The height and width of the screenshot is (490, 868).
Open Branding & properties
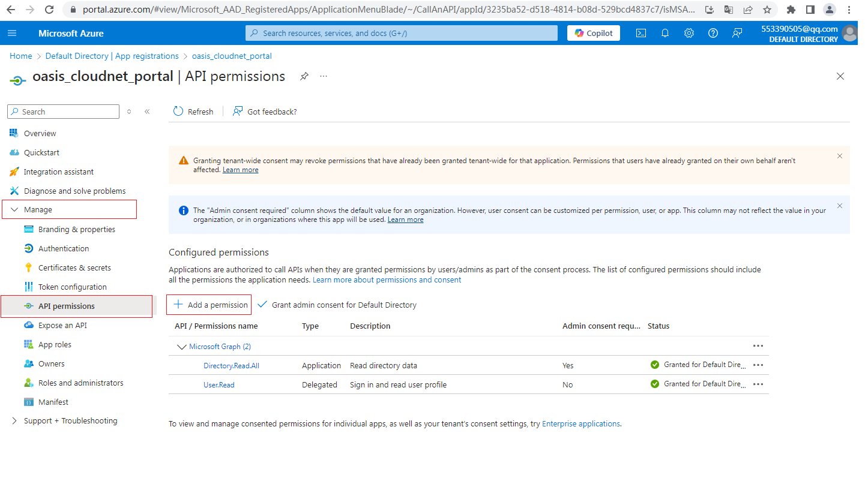[78, 229]
